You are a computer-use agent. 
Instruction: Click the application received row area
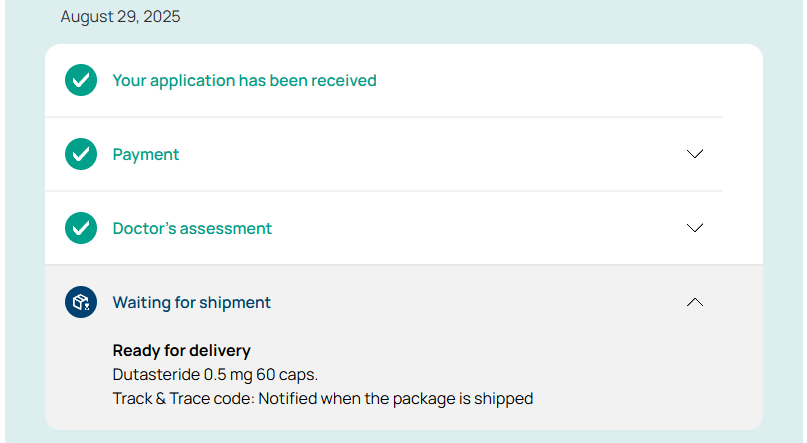pyautogui.click(x=384, y=80)
